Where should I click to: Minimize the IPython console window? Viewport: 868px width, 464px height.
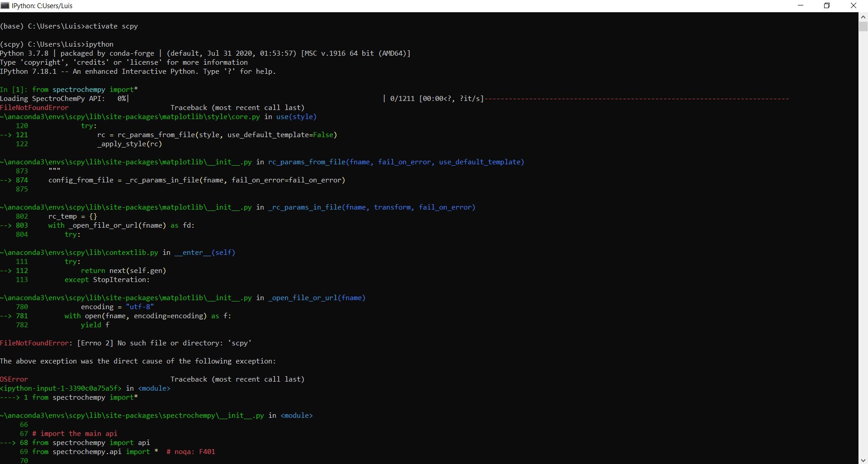pos(801,5)
